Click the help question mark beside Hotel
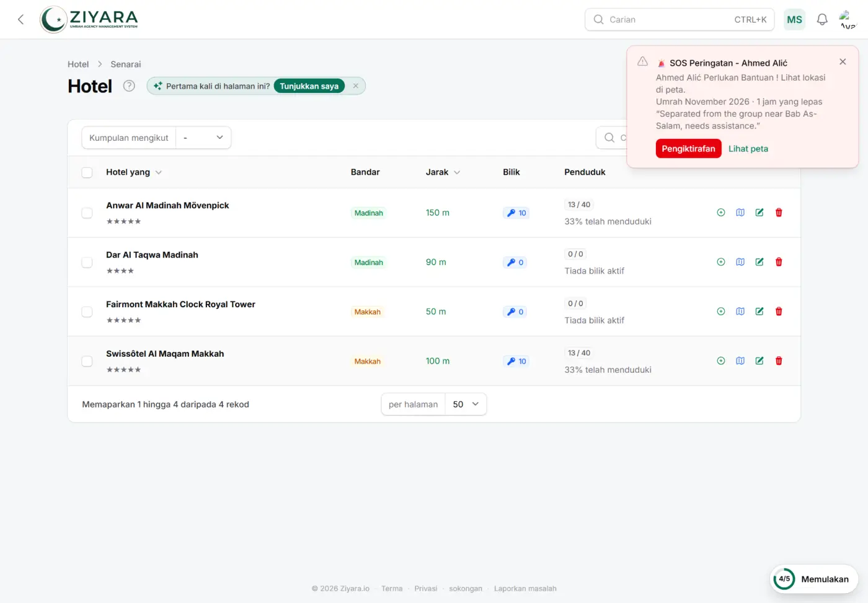Viewport: 868px width, 603px height. [x=129, y=86]
